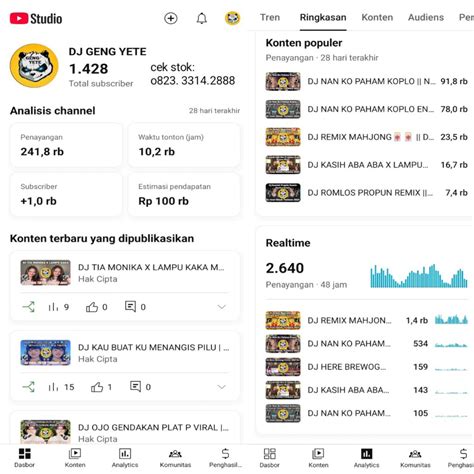The width and height of the screenshot is (474, 474).
Task: Tap views stats icon on DJ KAU BUAT video
Action: tap(53, 387)
